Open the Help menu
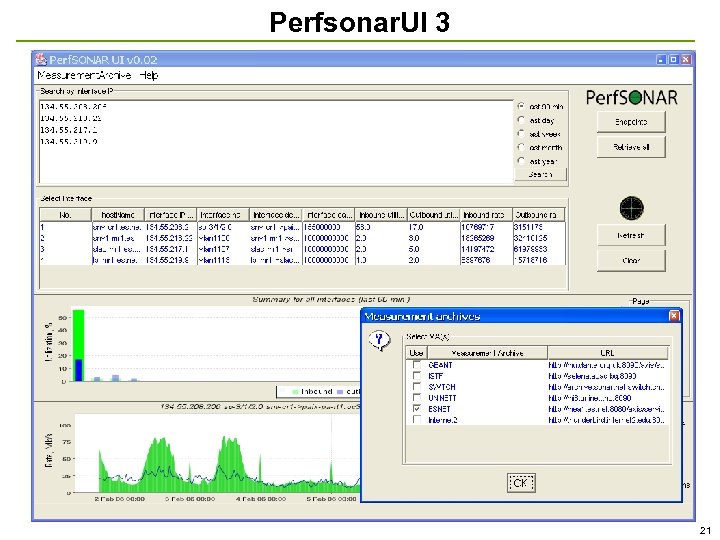720x540 pixels. pos(148,75)
